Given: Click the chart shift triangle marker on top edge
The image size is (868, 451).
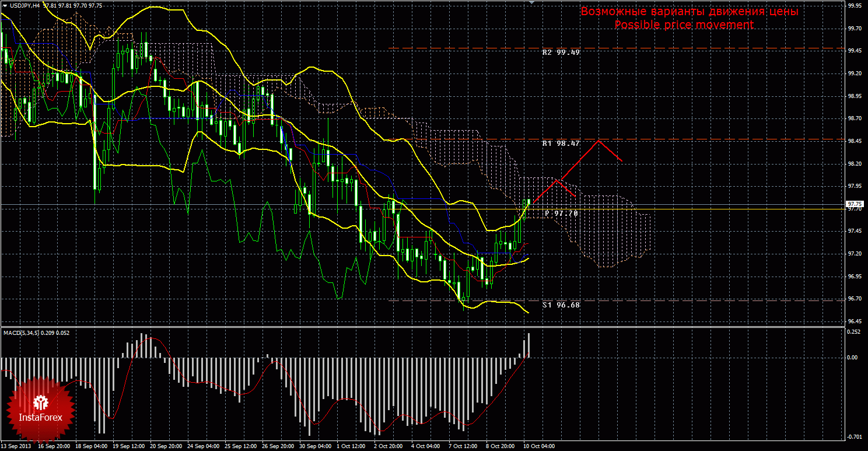Looking at the screenshot, I should coord(531,3).
